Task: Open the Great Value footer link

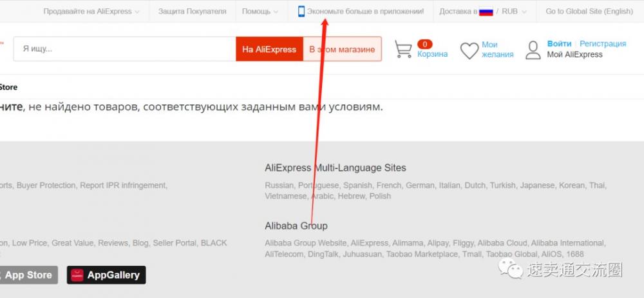Action: point(72,243)
